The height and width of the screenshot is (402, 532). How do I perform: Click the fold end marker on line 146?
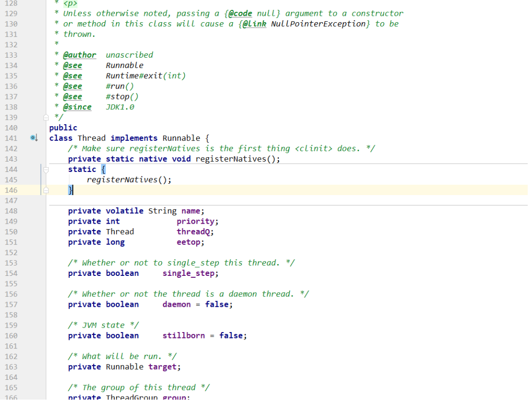pos(46,190)
